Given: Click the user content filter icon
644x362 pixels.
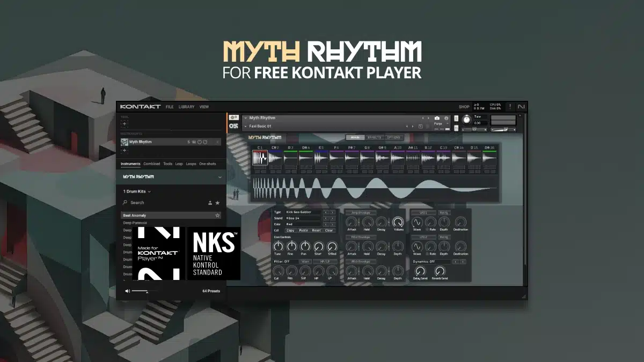Looking at the screenshot, I should click(210, 203).
